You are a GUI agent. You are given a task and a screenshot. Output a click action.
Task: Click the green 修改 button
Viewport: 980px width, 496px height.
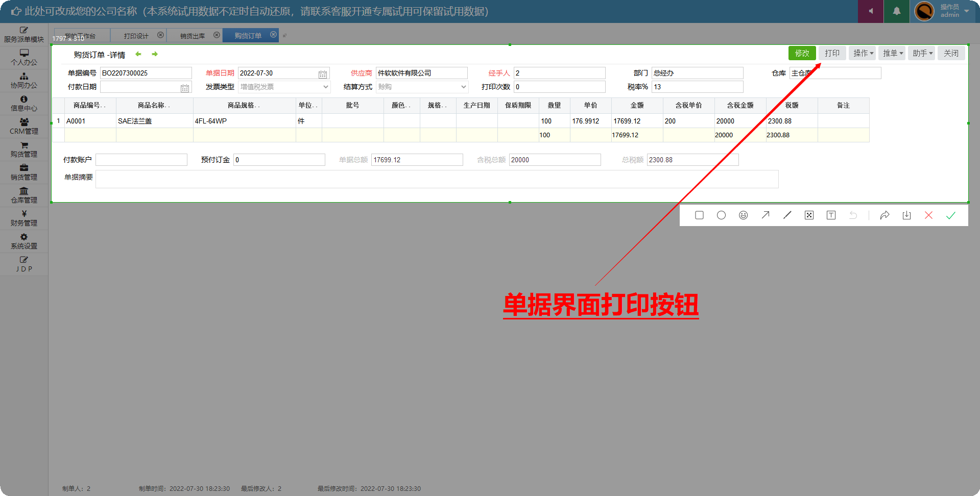pos(802,53)
